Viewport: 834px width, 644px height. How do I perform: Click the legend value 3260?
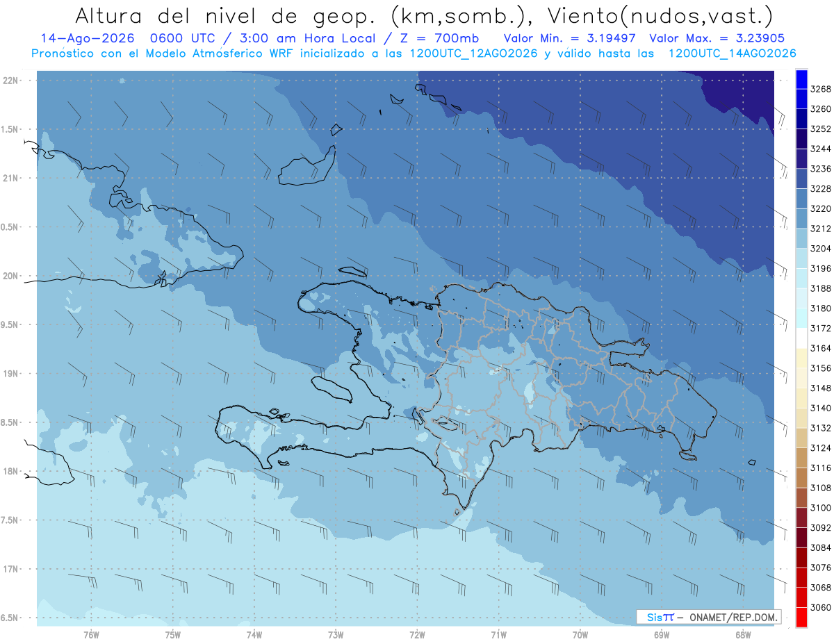point(820,109)
